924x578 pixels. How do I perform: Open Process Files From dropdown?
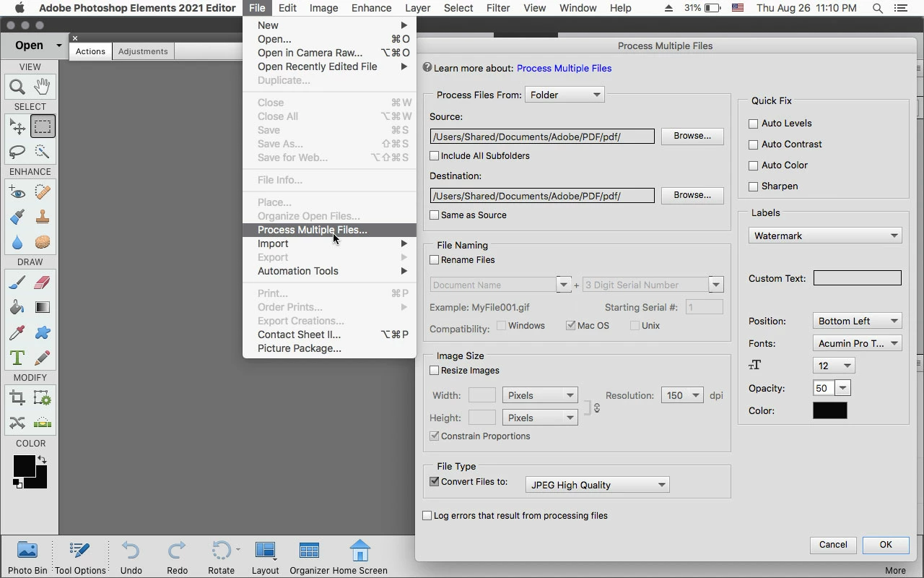(x=565, y=95)
